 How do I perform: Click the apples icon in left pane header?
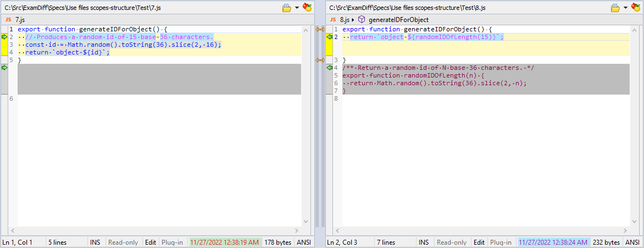click(307, 7)
